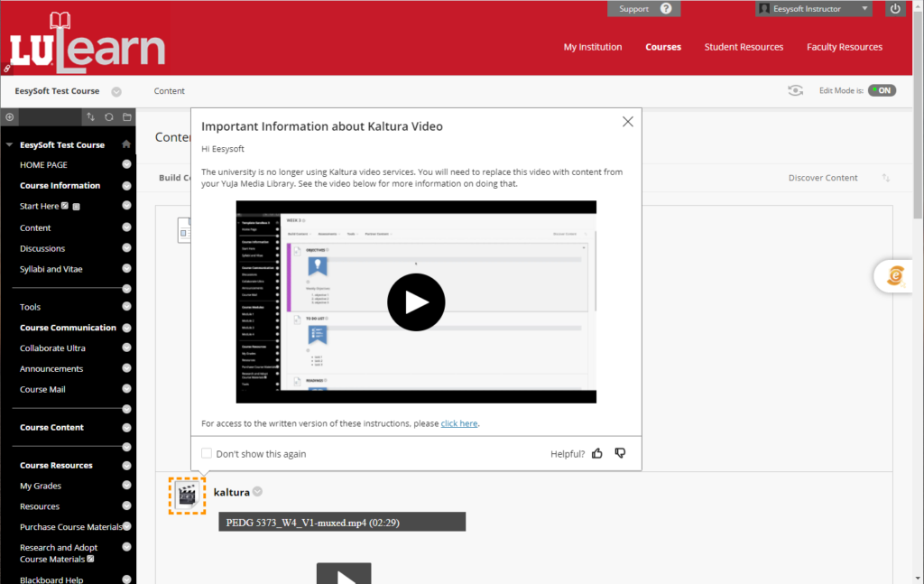Play the Kaltura information video
Image resolution: width=924 pixels, height=584 pixels.
tap(416, 301)
